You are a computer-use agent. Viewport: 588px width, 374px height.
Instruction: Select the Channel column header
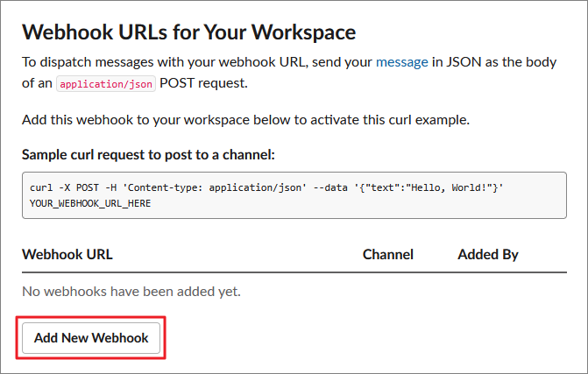(387, 255)
